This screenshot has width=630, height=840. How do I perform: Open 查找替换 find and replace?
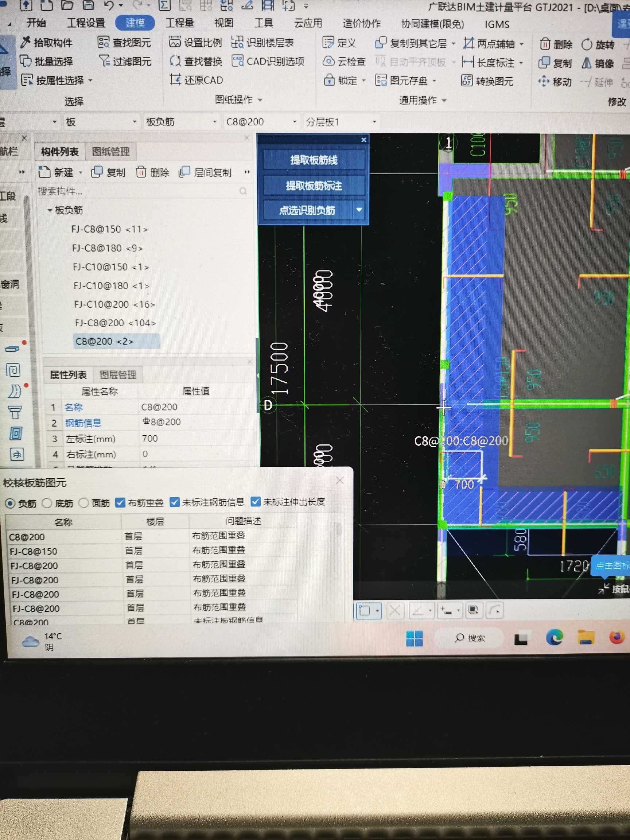(196, 61)
